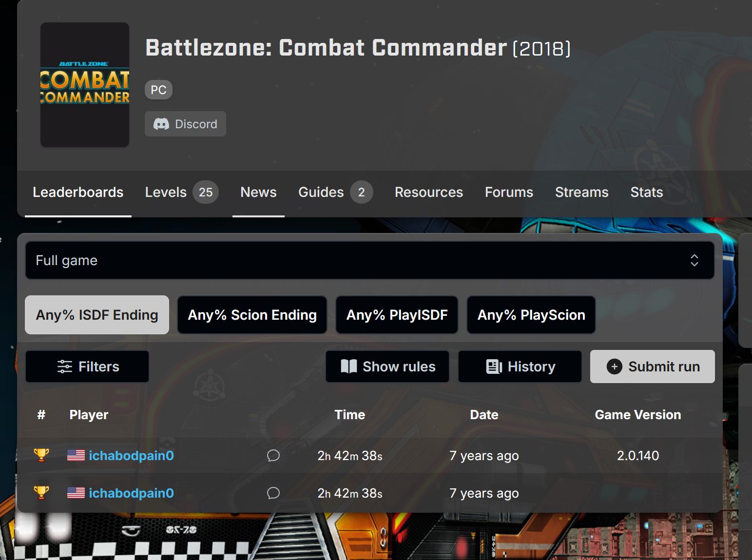Click the Guides count badge 2

(361, 192)
